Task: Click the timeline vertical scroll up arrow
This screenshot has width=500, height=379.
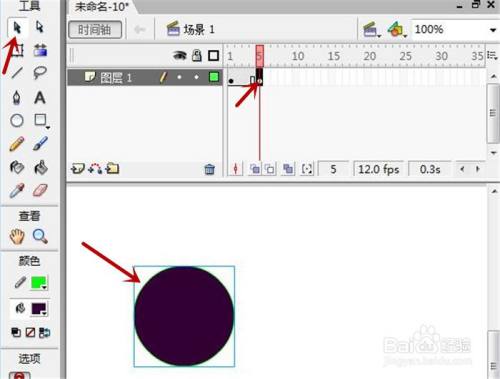Action: [493, 77]
